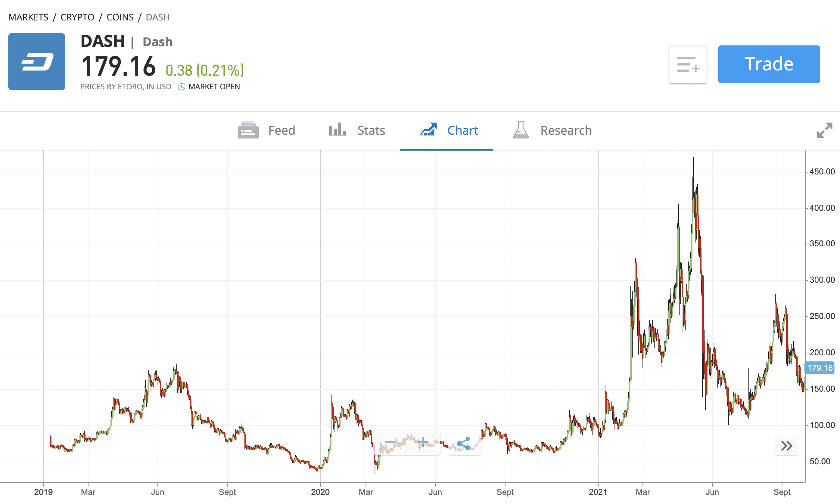Click PRICES BY ETORO, IN USD text
The image size is (840, 504).
point(126,87)
